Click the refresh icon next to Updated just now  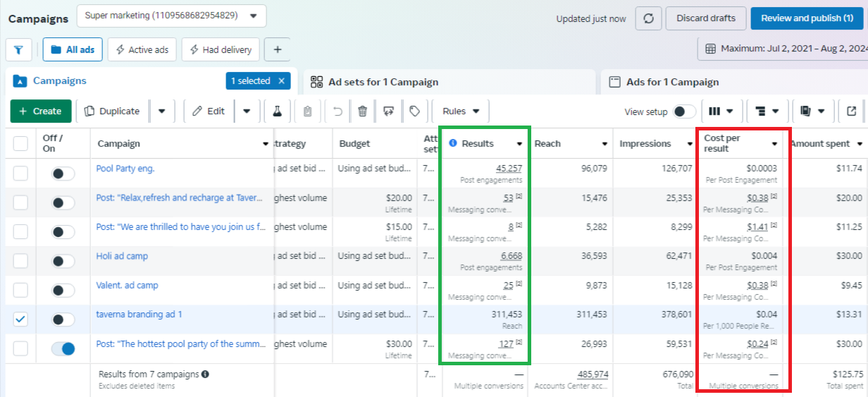click(648, 18)
